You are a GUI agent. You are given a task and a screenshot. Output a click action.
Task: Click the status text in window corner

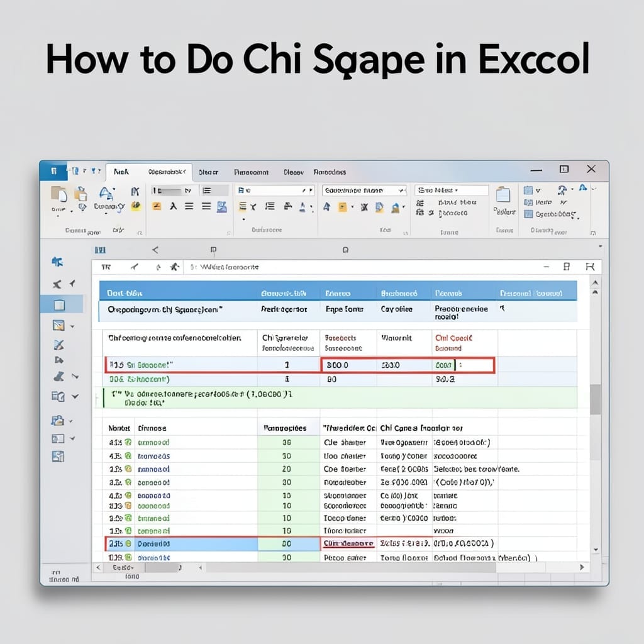click(x=64, y=576)
